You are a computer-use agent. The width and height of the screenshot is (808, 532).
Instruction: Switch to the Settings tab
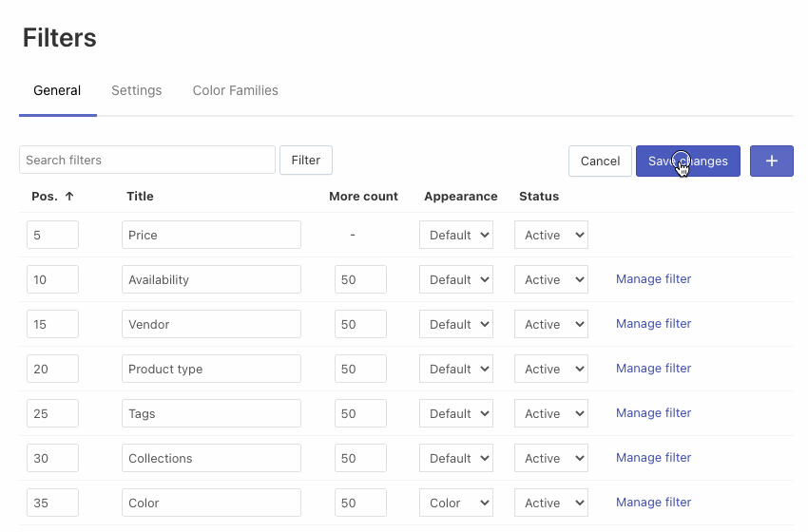pyautogui.click(x=136, y=91)
